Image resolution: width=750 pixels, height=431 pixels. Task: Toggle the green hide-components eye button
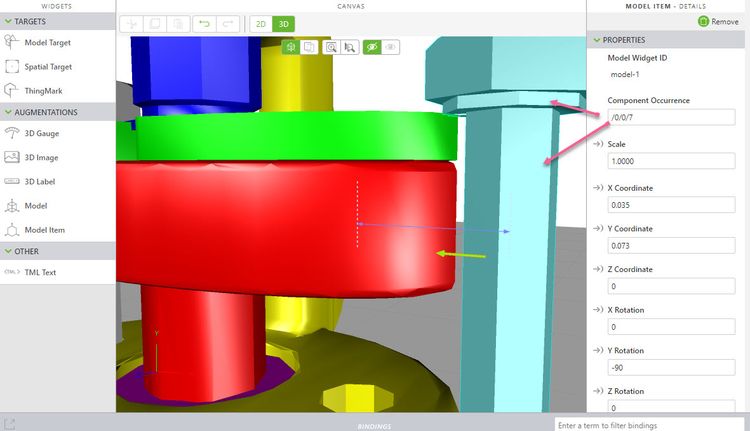point(372,47)
